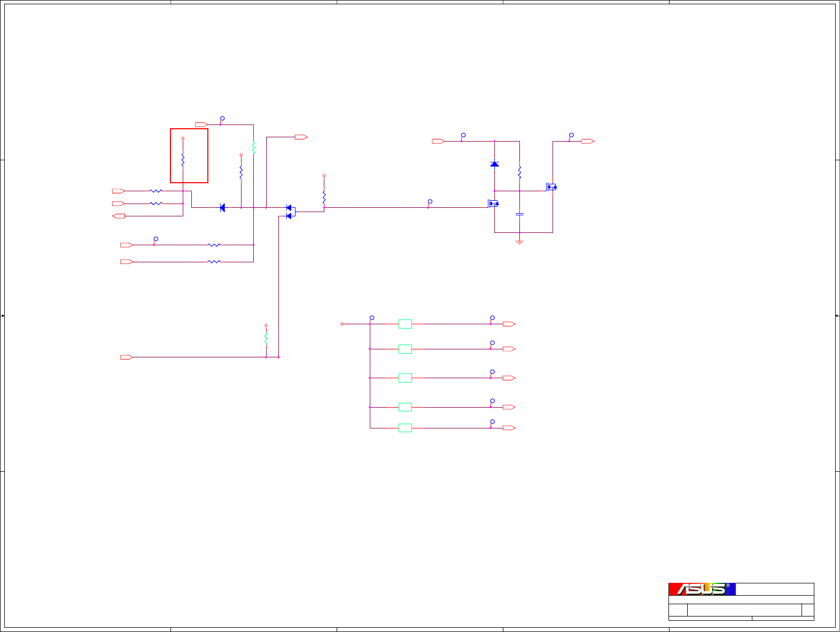Select the ground symbol below the capacitor

pos(519,242)
